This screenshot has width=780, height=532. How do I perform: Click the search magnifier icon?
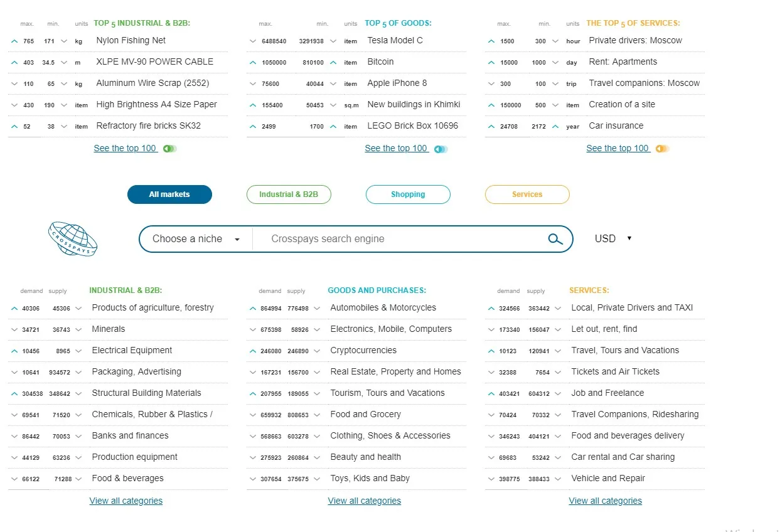click(x=555, y=239)
